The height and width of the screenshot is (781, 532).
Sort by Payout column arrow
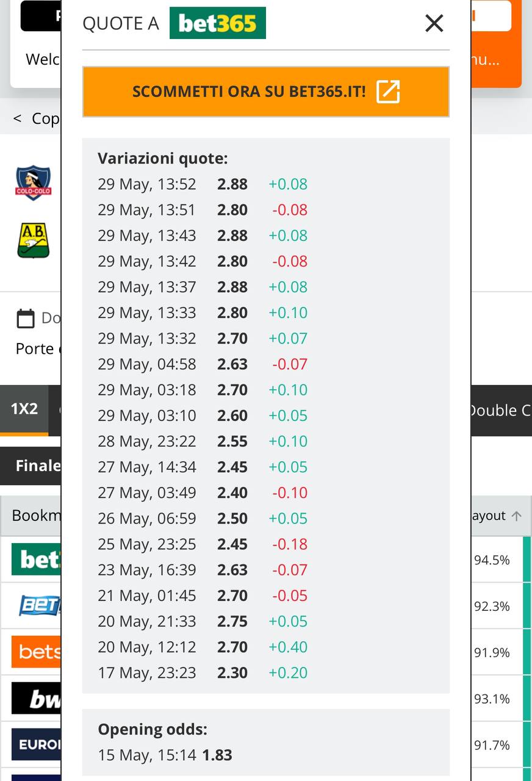click(x=516, y=516)
